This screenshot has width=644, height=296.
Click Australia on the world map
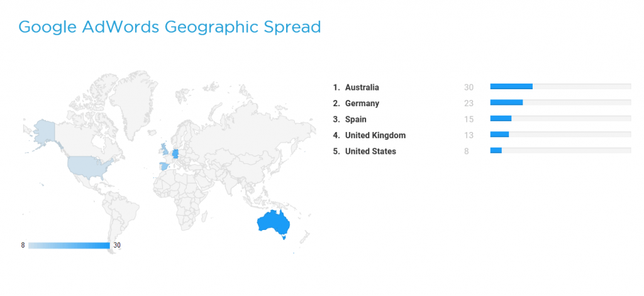pos(273,222)
